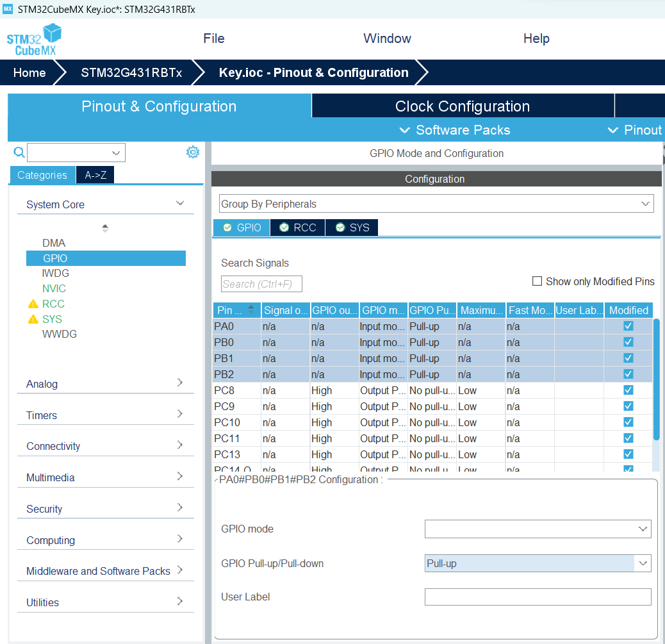Click the STM32G431RBTx breadcrumb
665x644 pixels.
(131, 72)
